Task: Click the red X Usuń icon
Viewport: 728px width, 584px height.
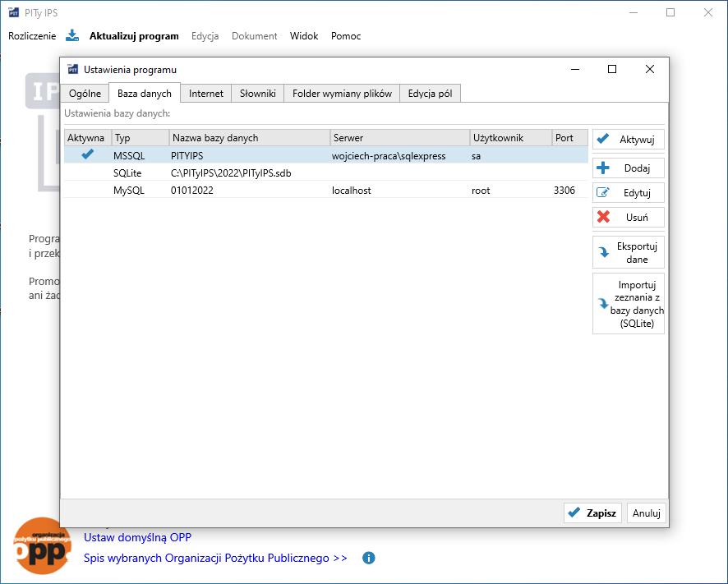Action: [x=603, y=218]
